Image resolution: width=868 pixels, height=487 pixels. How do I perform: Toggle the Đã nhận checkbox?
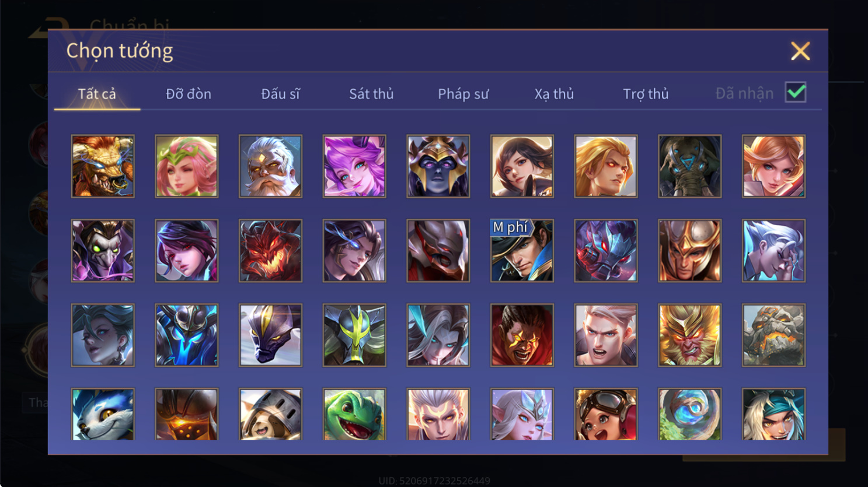[796, 92]
